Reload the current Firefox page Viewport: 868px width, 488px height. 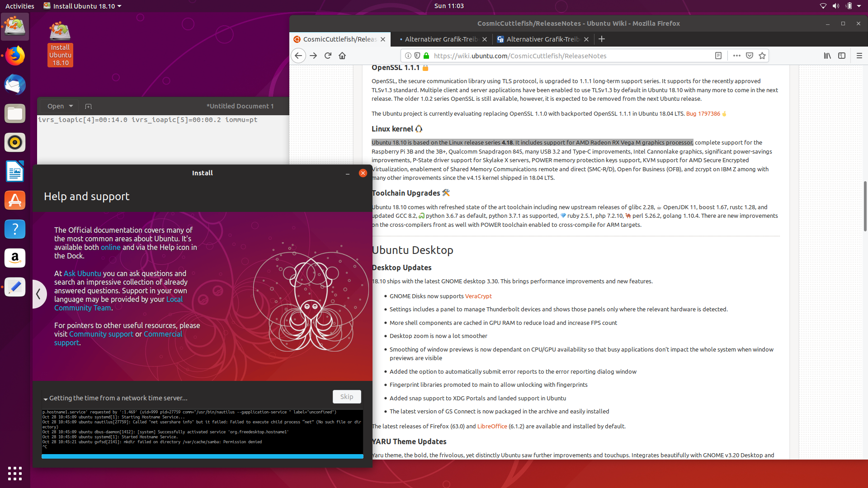pos(328,56)
